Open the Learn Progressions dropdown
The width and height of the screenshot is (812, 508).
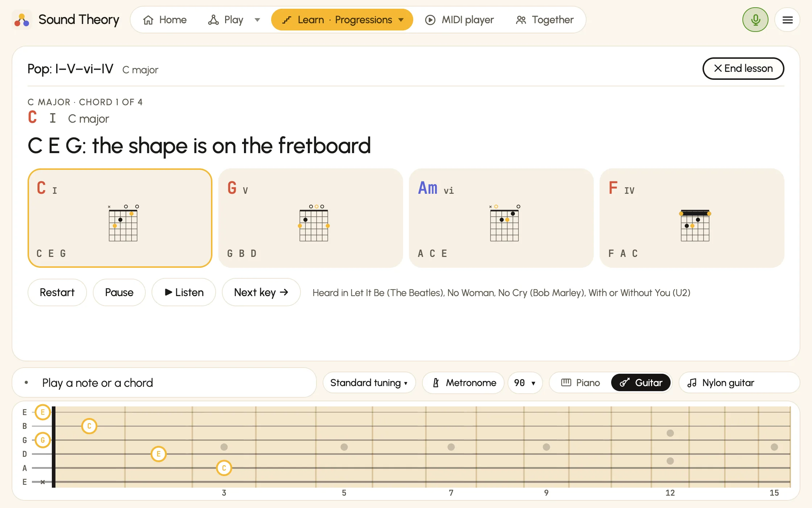[342, 20]
